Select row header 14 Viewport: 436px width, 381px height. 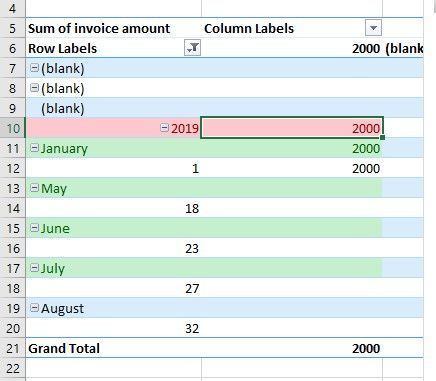pyautogui.click(x=12, y=208)
